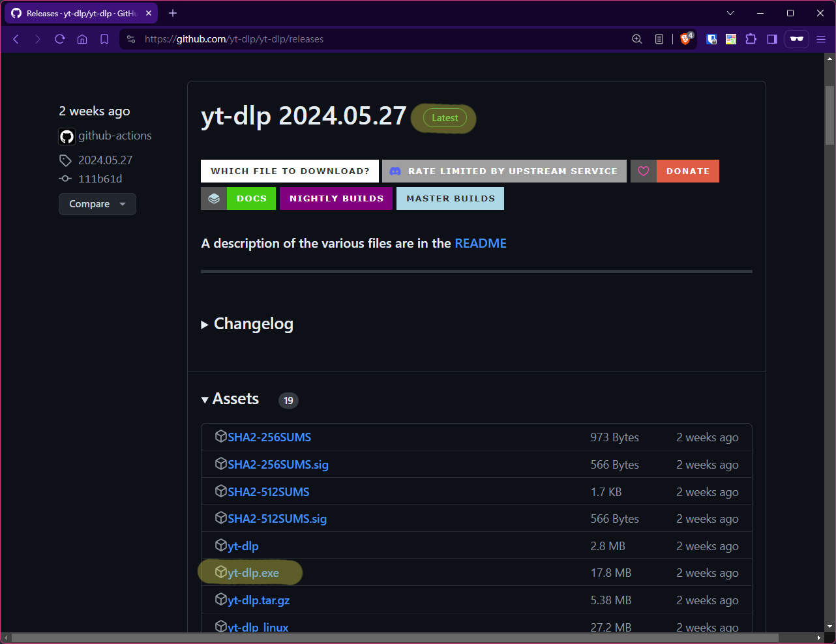Image resolution: width=836 pixels, height=644 pixels.
Task: Open the zoom magnifier in the address bar
Action: click(x=636, y=38)
